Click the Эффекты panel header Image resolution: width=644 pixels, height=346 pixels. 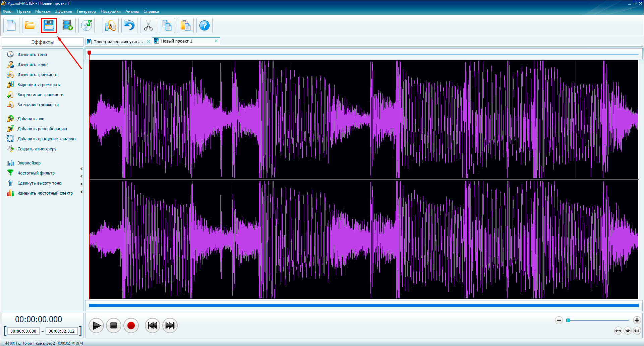pos(43,42)
